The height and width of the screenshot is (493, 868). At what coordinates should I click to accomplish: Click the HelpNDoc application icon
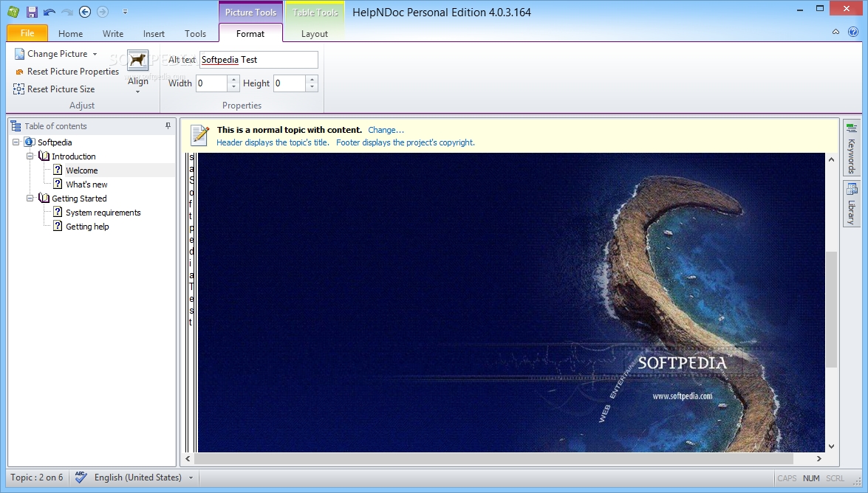click(x=13, y=11)
